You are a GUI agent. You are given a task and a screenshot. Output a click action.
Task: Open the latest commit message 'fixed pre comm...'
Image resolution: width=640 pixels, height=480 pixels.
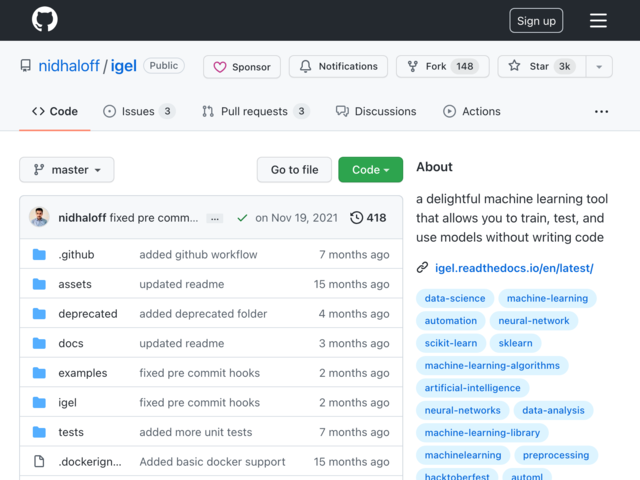pos(154,218)
